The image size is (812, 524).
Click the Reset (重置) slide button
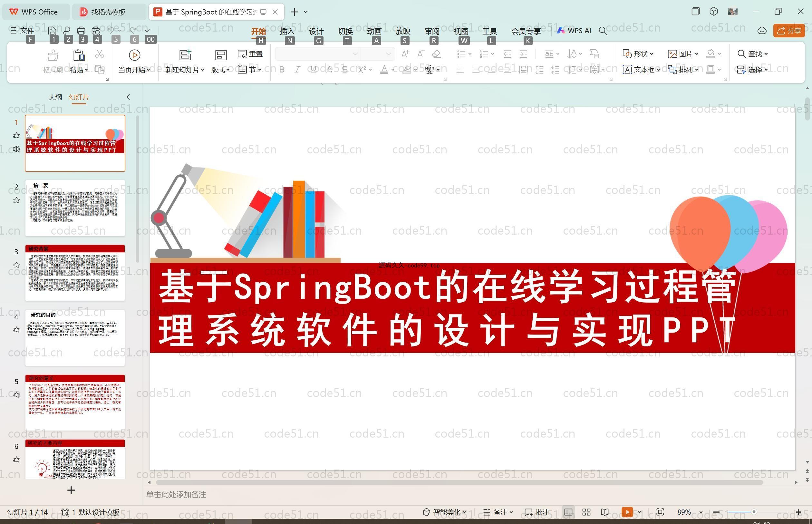pos(250,54)
